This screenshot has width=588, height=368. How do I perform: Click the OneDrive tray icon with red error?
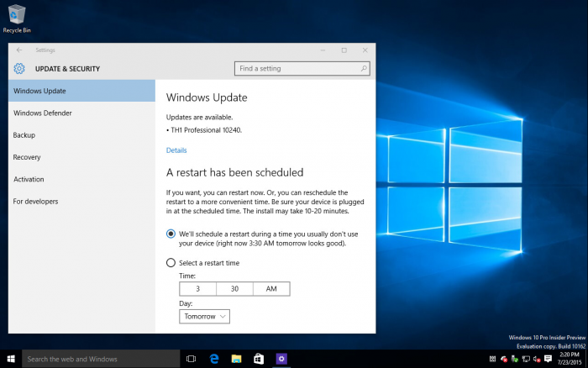click(504, 359)
